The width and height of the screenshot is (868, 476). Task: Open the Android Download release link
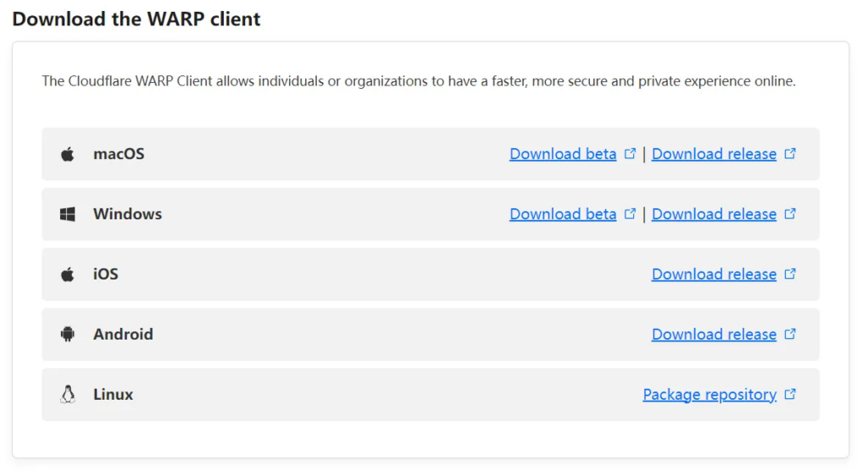click(x=714, y=335)
